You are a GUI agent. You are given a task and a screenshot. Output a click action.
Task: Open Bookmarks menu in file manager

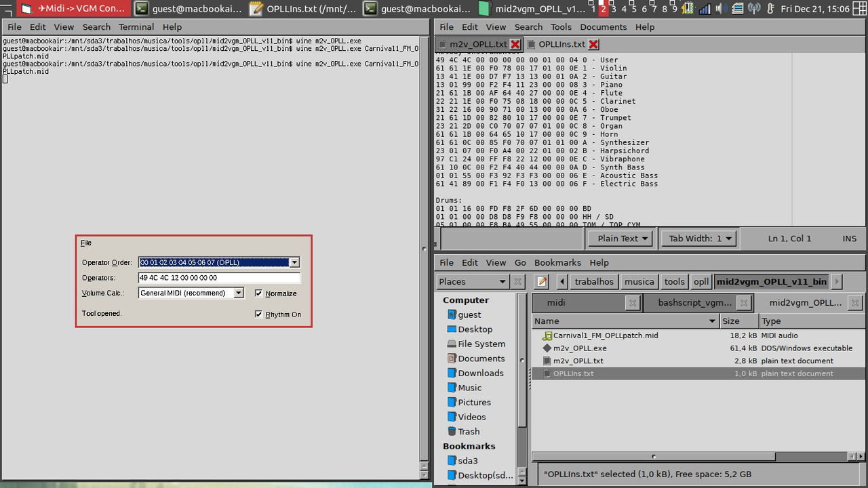(557, 262)
